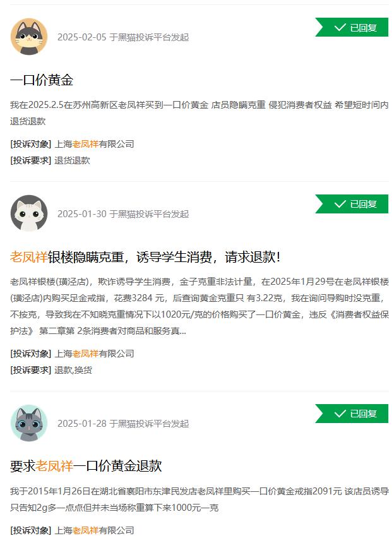This screenshot has width=392, height=543.
Task: Click 上海老凤祥有限公司 in the third complaint
Action: click(x=94, y=530)
